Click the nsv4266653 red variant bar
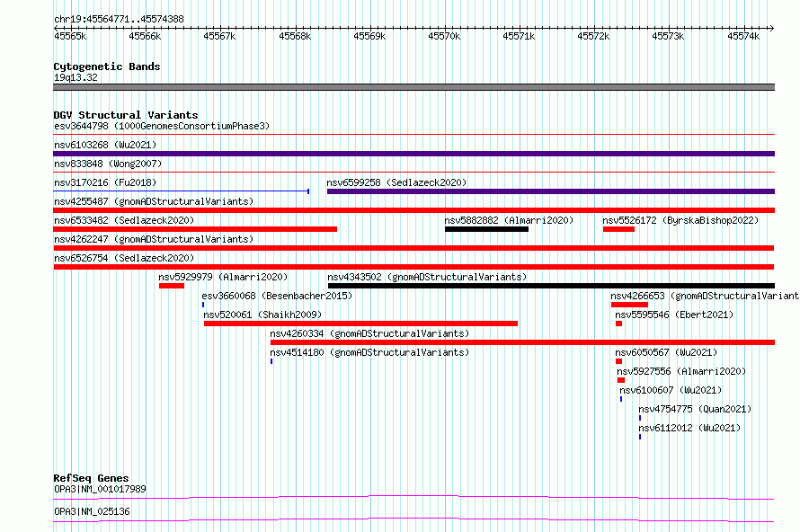 click(x=629, y=305)
